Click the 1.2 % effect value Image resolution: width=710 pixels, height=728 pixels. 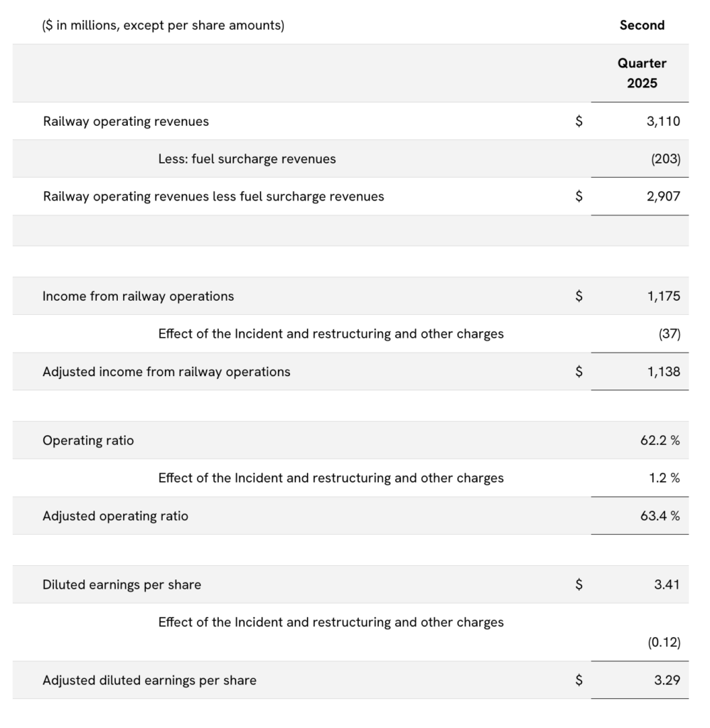664,478
